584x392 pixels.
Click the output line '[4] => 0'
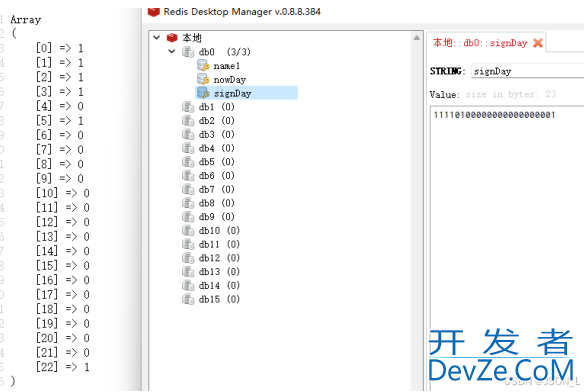(x=60, y=106)
